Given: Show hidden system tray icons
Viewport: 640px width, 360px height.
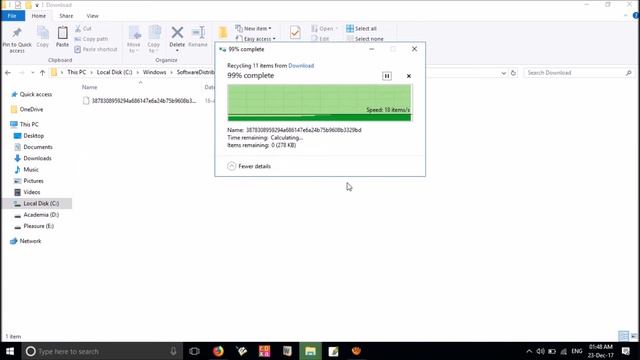Looking at the screenshot, I should (x=529, y=351).
